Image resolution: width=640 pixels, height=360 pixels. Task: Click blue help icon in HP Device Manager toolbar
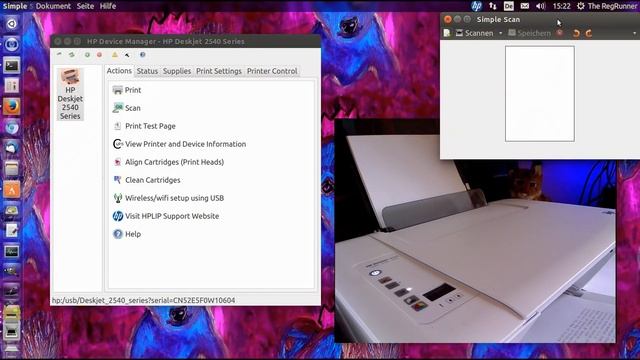pos(142,54)
